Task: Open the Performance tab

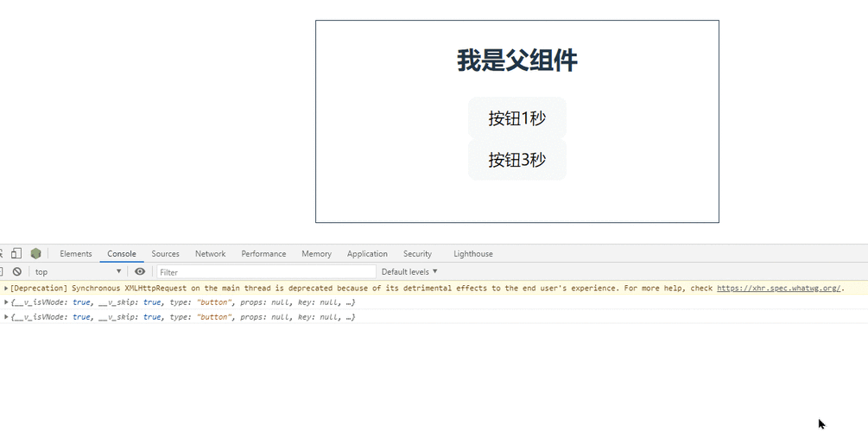Action: click(263, 254)
